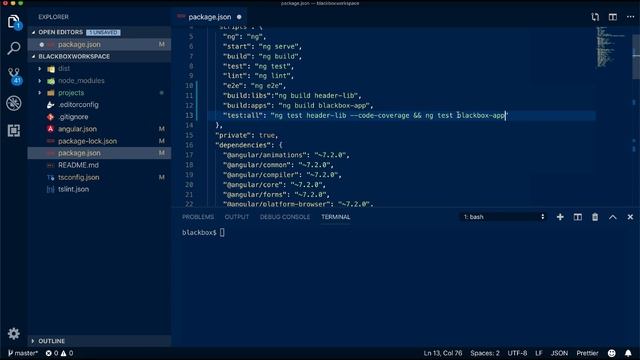Expand the projects folder
The height and width of the screenshot is (360, 640).
[40, 93]
